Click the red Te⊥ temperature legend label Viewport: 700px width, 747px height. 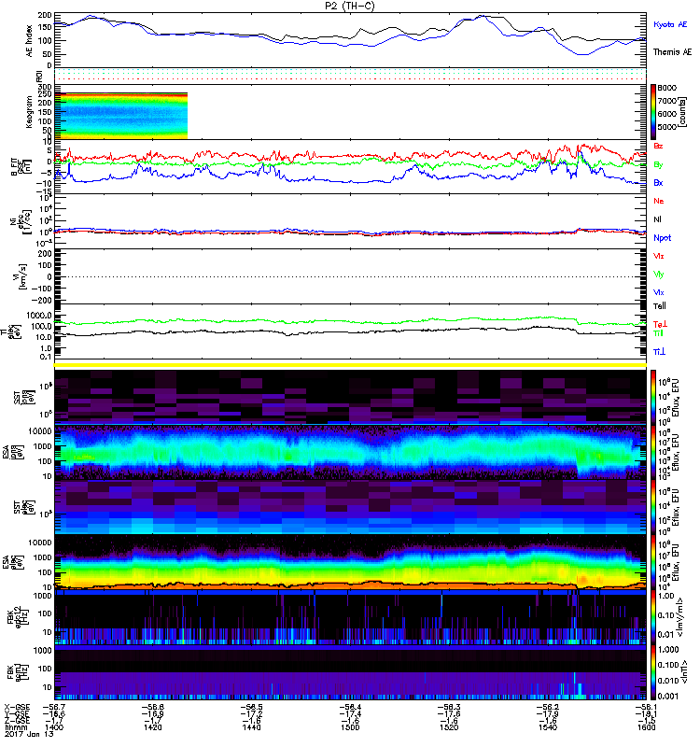click(x=660, y=324)
